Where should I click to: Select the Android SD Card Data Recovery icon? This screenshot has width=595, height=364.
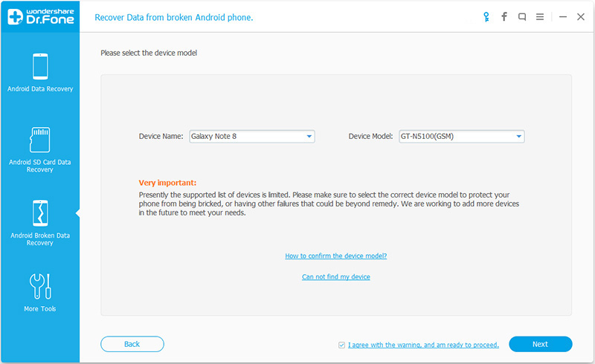point(40,140)
